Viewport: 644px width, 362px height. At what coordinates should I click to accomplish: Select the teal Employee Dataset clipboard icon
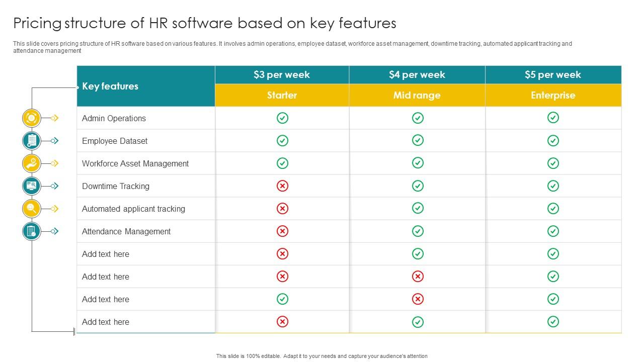point(31,141)
